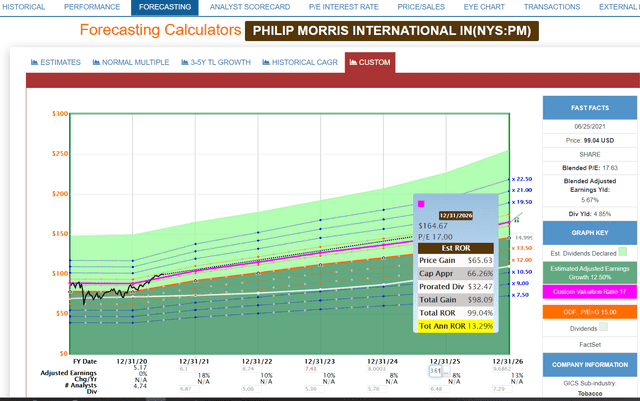
Task: Click the PHILIP MORRIS INTERNATIONAL company title banner
Action: point(392,31)
